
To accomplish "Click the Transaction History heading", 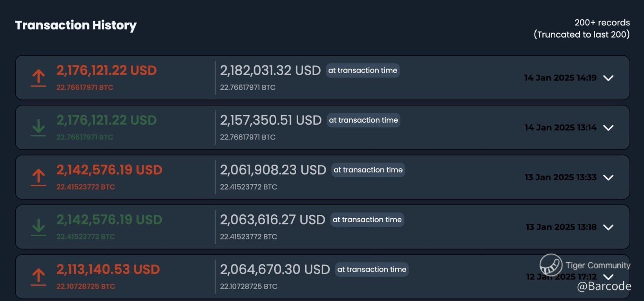I will pos(76,25).
